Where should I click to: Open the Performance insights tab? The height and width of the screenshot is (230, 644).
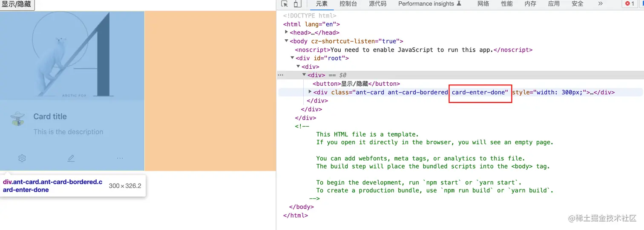click(430, 4)
